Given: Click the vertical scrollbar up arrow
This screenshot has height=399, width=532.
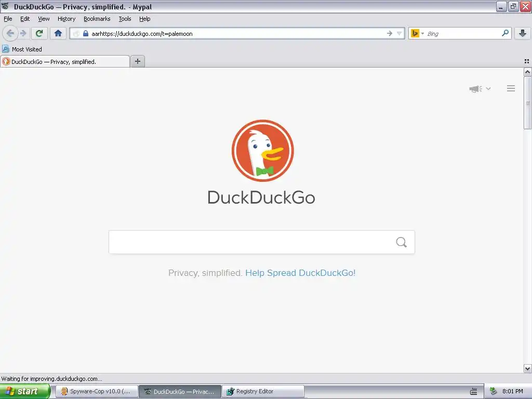Looking at the screenshot, I should coord(527,72).
